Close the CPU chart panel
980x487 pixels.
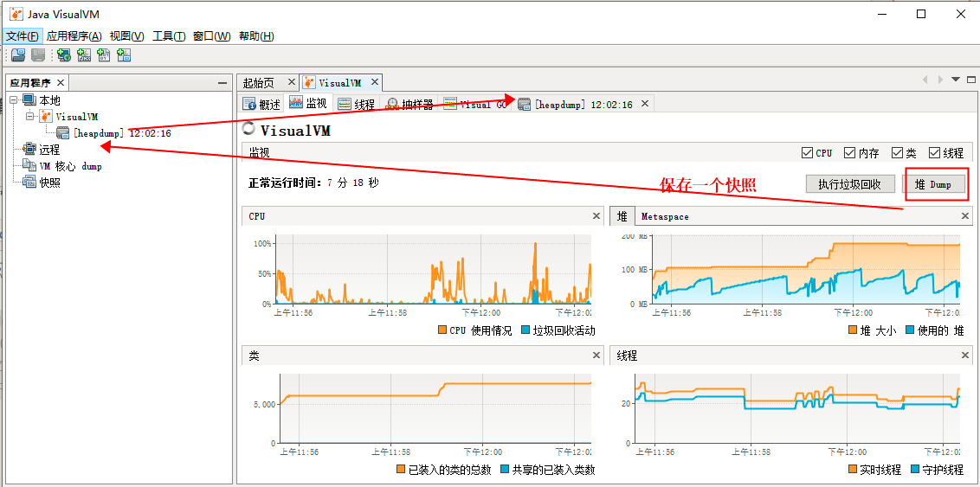(596, 216)
